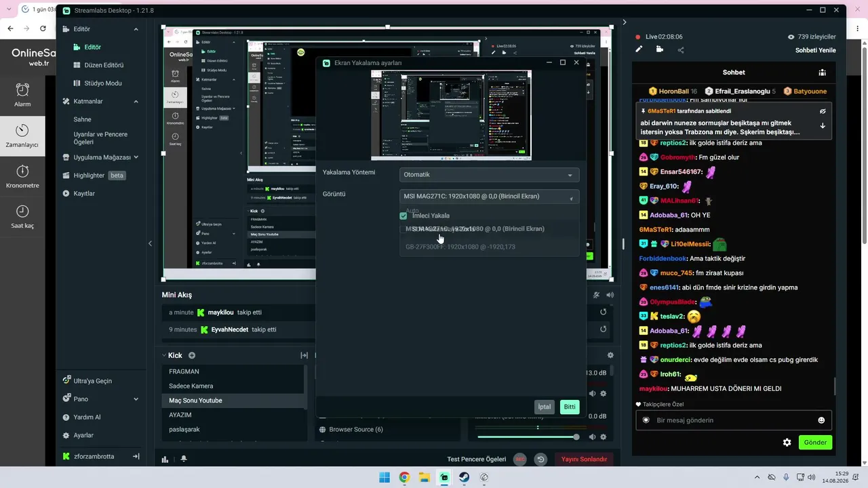Open File Explorer from the taskbar

pos(424,477)
